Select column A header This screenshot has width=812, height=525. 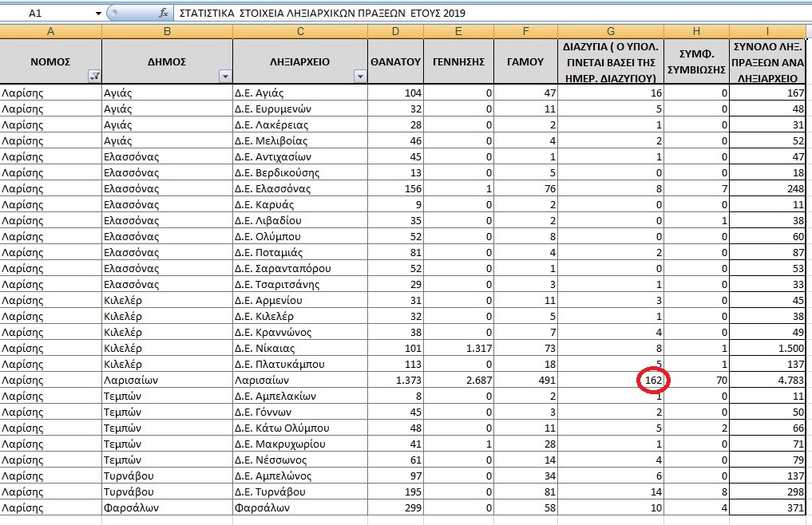pos(51,32)
